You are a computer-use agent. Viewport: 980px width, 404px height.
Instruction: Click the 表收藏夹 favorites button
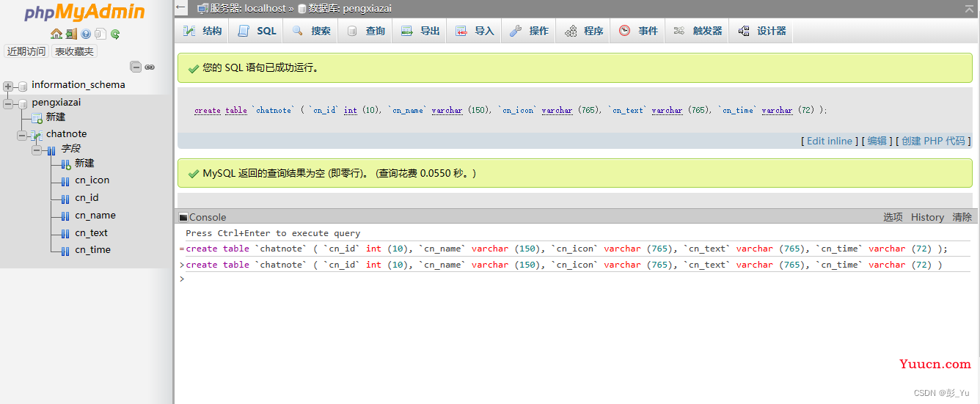[74, 51]
